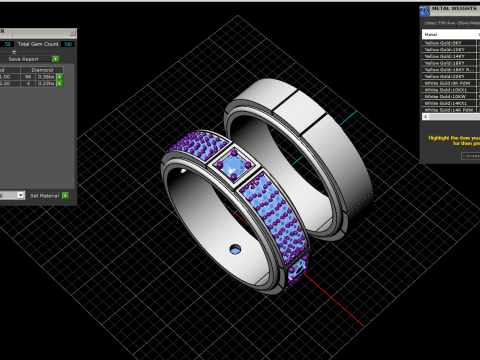Click the Calculate button in Metal Weights
Viewport: 480px width, 360px height.
point(471,156)
